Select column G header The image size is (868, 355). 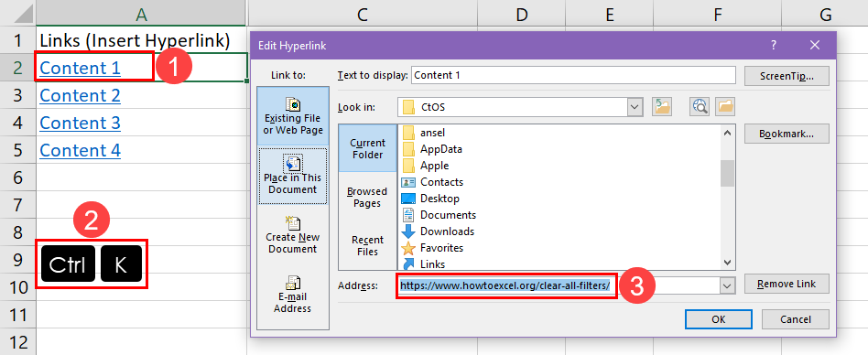pos(825,14)
